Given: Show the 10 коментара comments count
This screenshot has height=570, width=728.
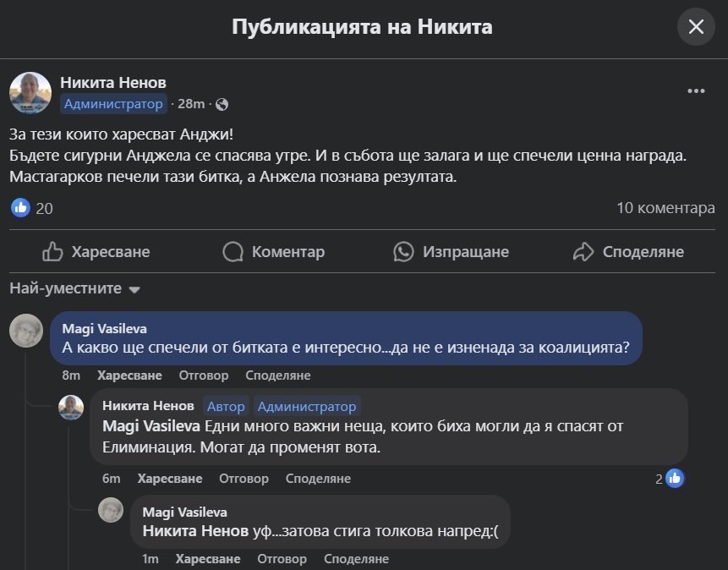Looking at the screenshot, I should 665,208.
